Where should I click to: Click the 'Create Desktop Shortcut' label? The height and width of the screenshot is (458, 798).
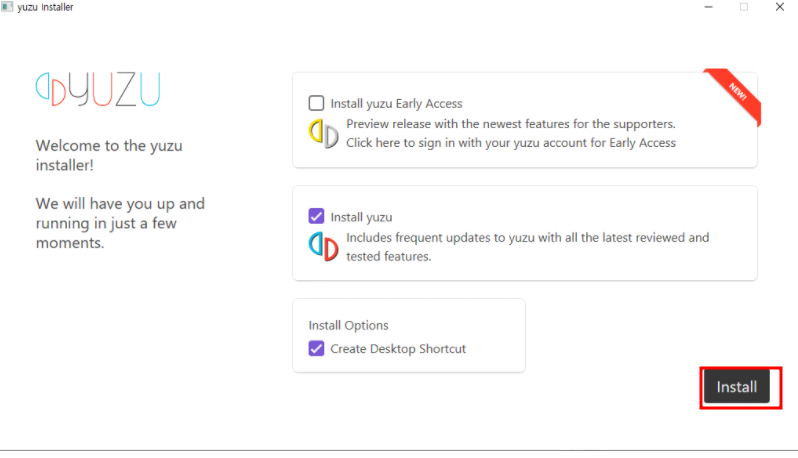coord(398,349)
